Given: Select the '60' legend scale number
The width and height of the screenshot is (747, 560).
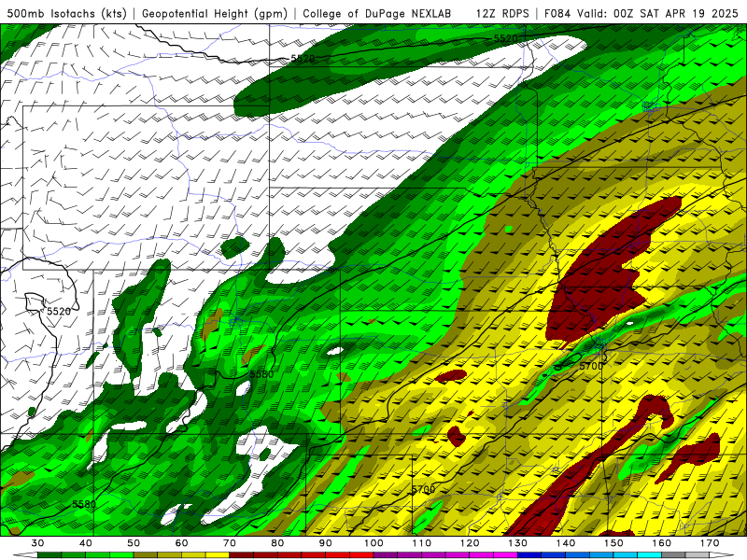Looking at the screenshot, I should (x=181, y=543).
